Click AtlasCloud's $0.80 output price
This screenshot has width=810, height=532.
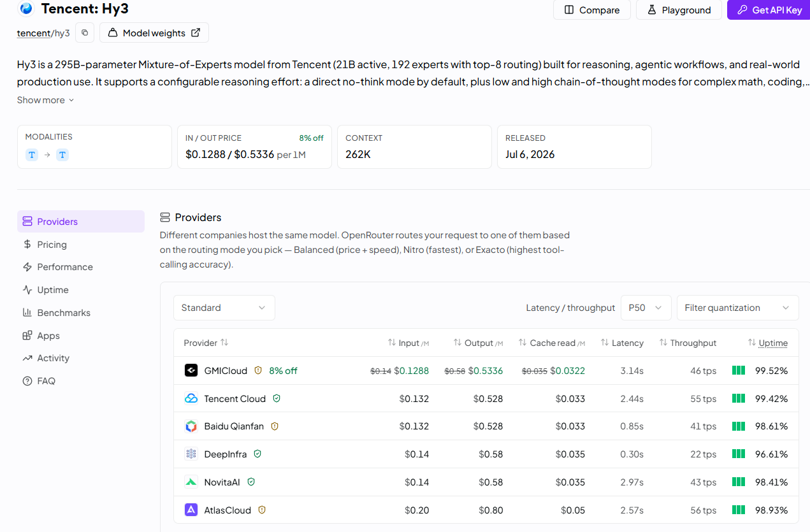pyautogui.click(x=491, y=510)
